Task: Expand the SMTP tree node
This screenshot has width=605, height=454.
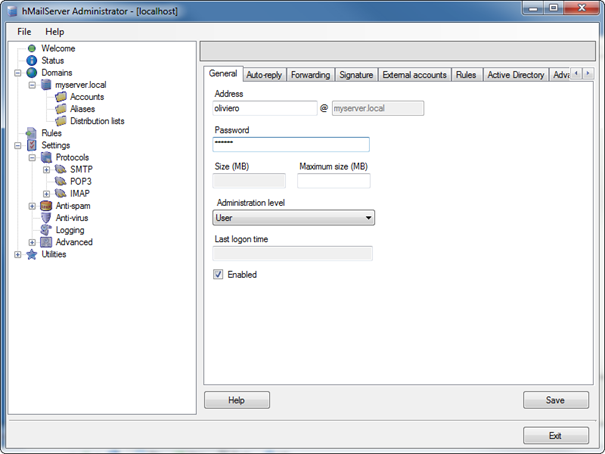Action: click(46, 170)
